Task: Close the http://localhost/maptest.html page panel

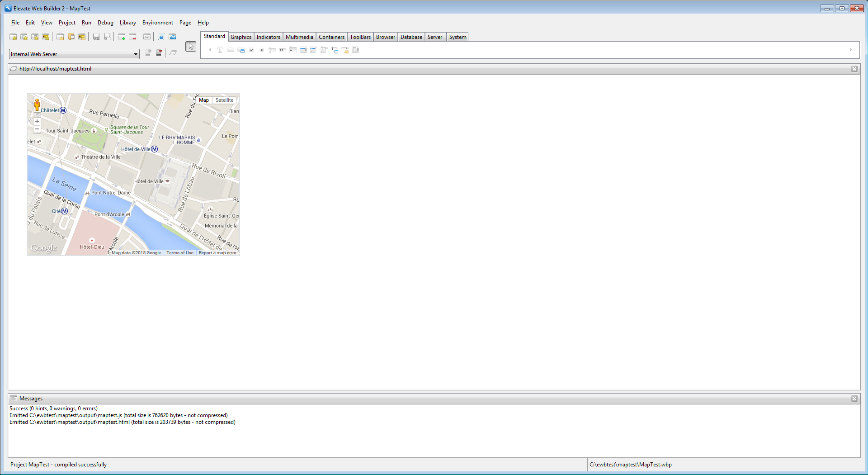Action: 854,69
